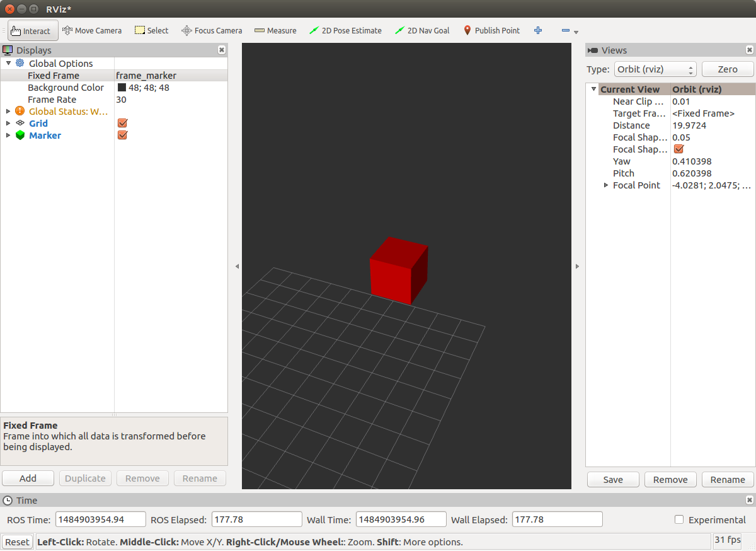Image resolution: width=756 pixels, height=551 pixels.
Task: Click the Reset button
Action: [x=18, y=542]
